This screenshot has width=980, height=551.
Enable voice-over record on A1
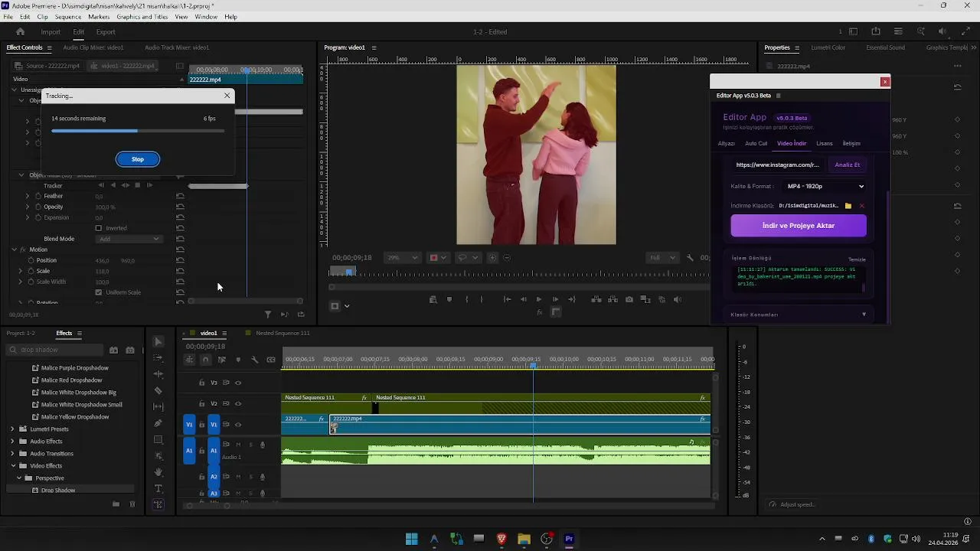(x=263, y=445)
